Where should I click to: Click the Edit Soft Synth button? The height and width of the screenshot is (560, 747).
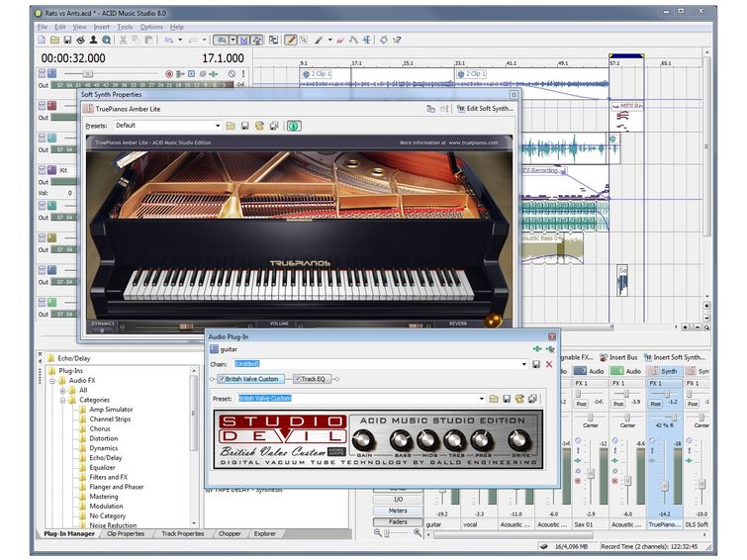tap(484, 108)
